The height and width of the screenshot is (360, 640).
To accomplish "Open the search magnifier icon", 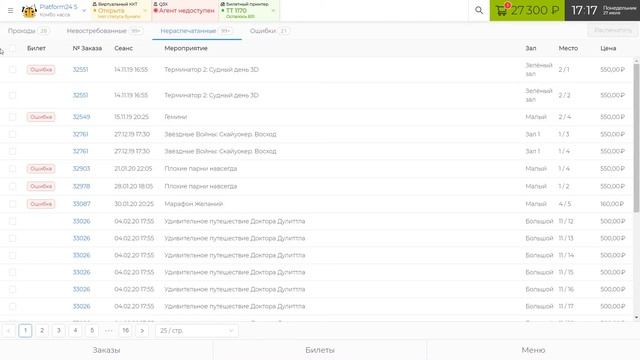I will coord(479,11).
